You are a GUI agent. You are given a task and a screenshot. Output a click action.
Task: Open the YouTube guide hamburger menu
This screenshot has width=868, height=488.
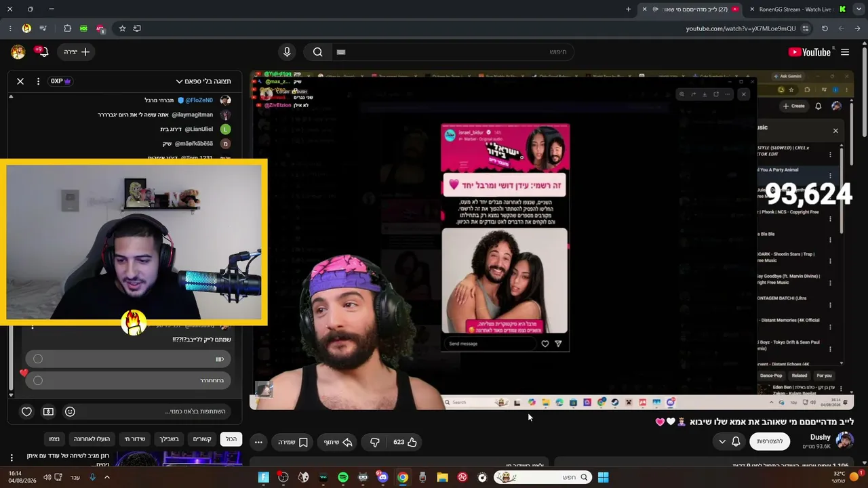point(845,52)
